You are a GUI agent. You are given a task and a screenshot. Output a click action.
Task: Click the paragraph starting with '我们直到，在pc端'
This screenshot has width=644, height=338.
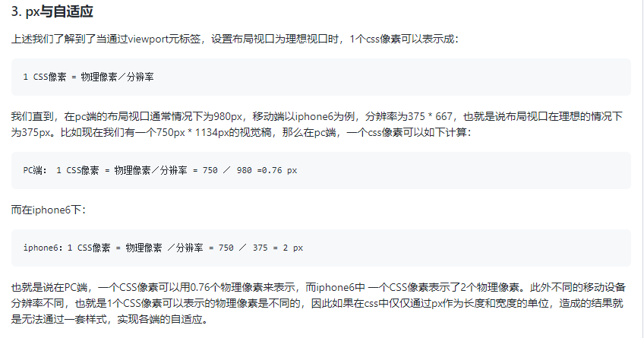point(317,125)
